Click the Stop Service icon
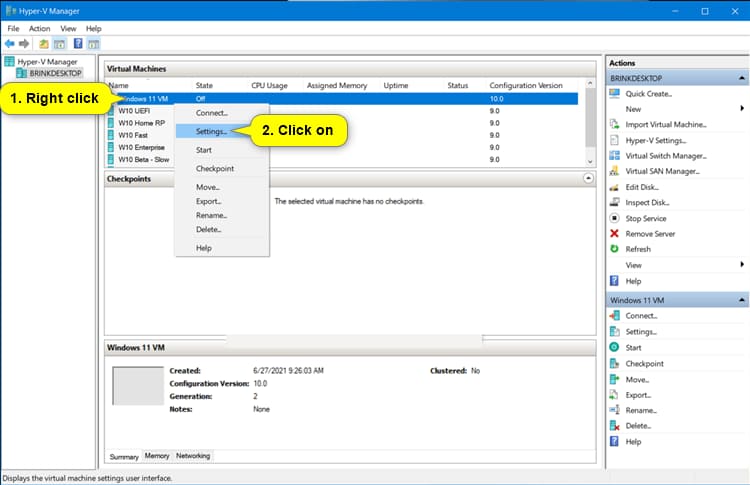750x485 pixels. click(x=616, y=218)
